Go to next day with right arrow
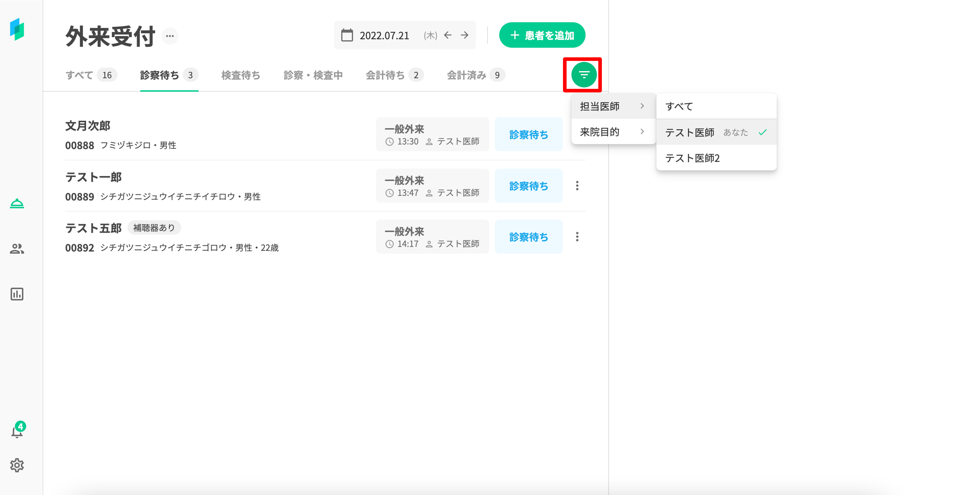Viewport: 980px width, 495px height. [x=464, y=35]
